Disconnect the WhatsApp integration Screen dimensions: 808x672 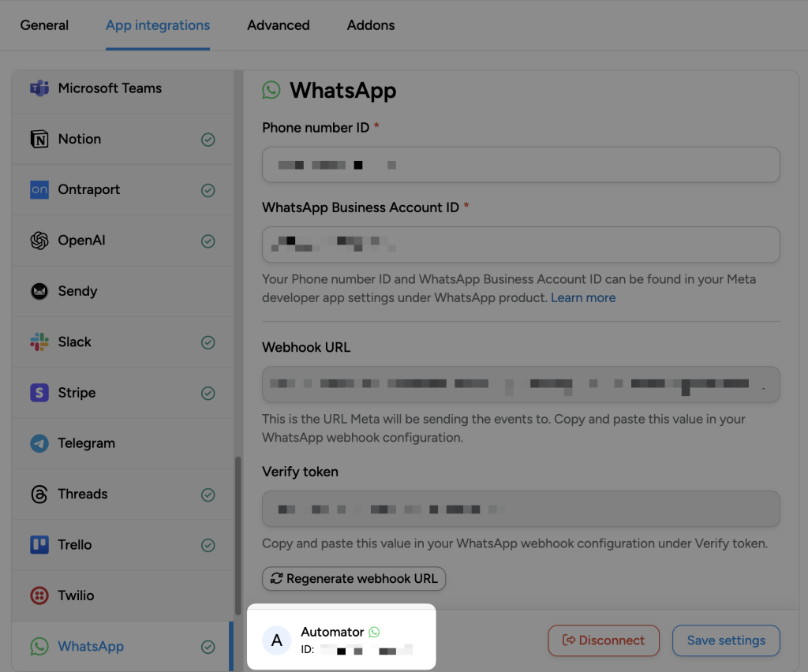[604, 640]
